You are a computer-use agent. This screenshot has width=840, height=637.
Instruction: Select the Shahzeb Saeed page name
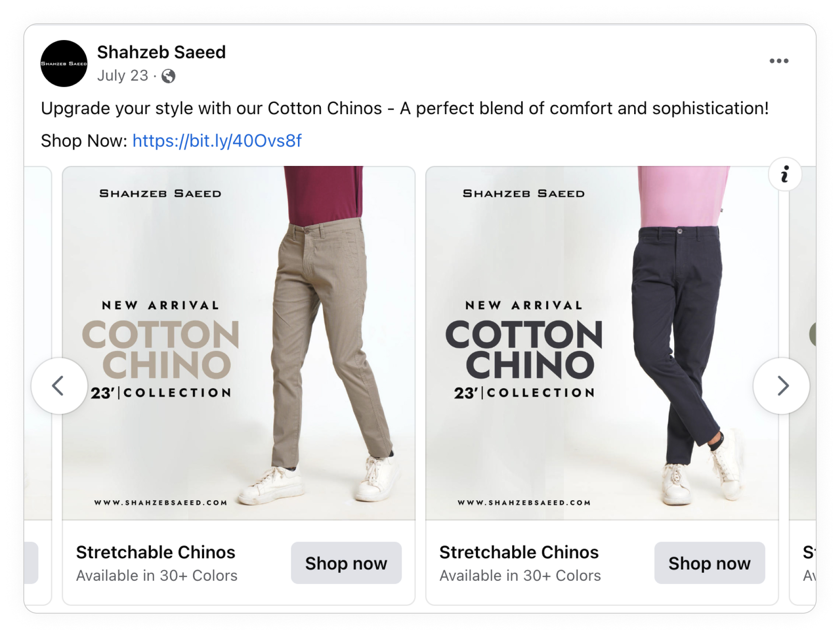pyautogui.click(x=161, y=53)
